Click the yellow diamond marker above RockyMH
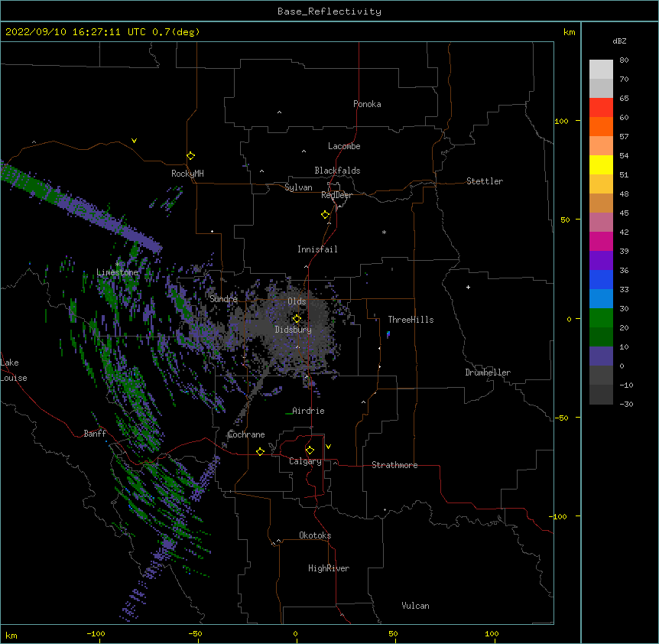Screen dimensions: 659x644 [191, 156]
